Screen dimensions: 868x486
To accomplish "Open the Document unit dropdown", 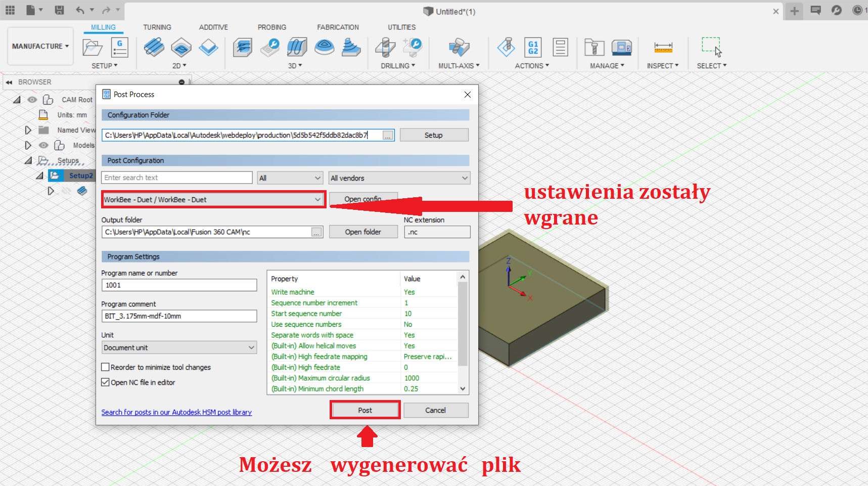I will (x=179, y=347).
